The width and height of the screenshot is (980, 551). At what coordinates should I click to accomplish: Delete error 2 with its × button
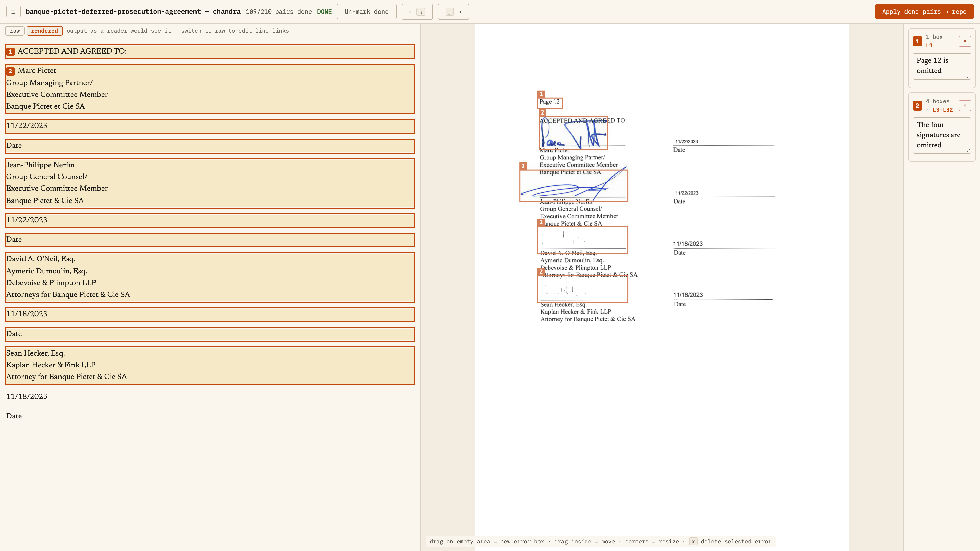[965, 105]
